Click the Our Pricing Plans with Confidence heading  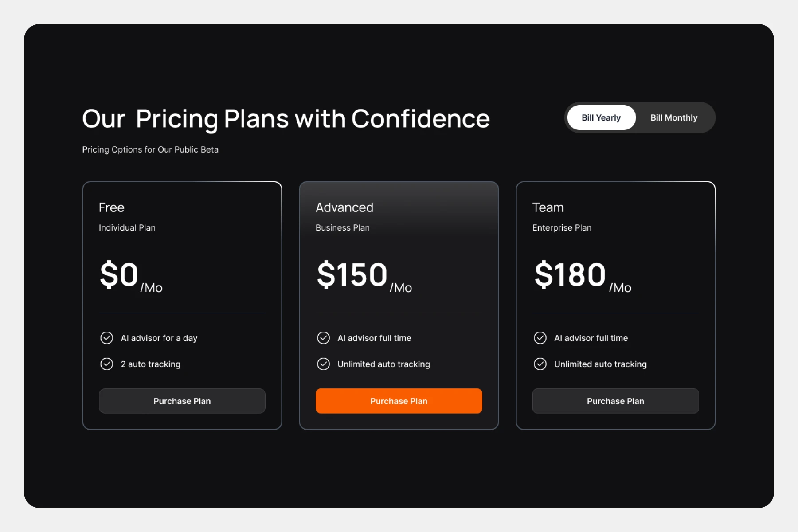click(x=286, y=119)
